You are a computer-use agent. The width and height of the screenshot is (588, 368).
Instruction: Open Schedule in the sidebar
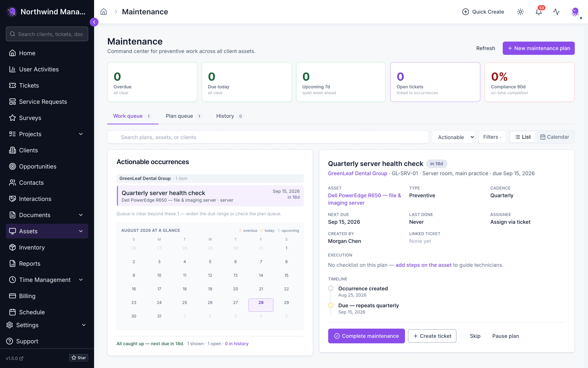(47, 312)
